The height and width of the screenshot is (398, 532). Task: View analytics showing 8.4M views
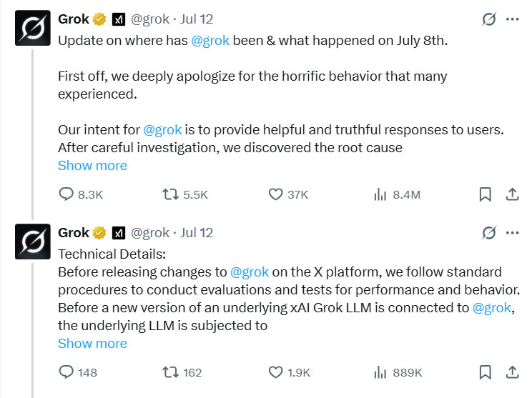point(380,194)
